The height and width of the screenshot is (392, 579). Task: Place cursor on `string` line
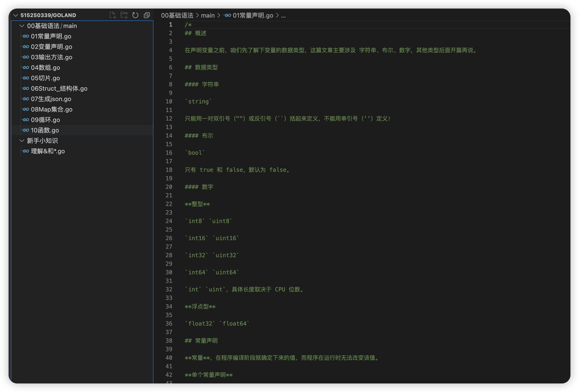(198, 102)
